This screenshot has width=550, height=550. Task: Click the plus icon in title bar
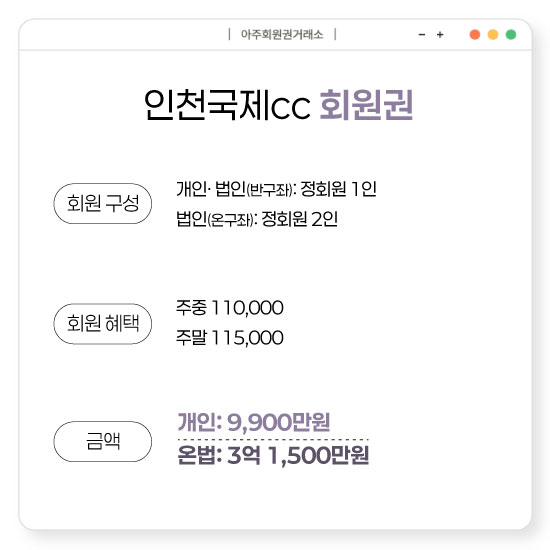[440, 34]
